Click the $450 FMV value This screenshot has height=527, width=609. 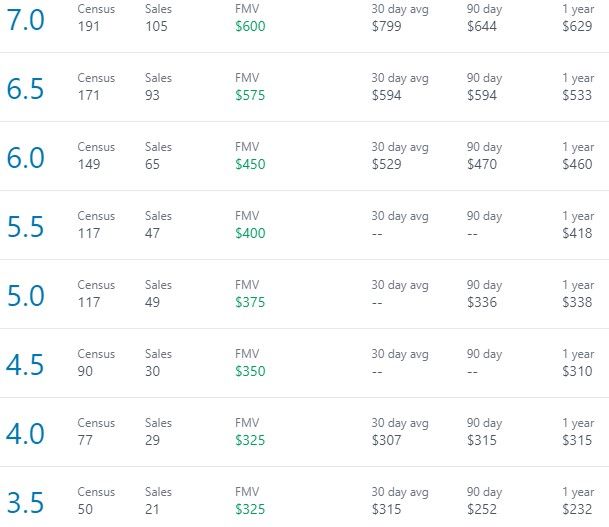pyautogui.click(x=250, y=164)
